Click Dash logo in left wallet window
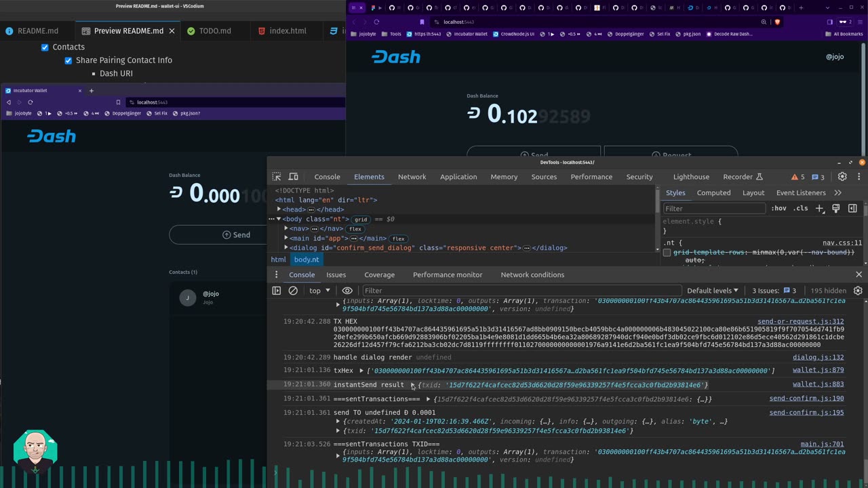This screenshot has height=488, width=868. click(52, 136)
